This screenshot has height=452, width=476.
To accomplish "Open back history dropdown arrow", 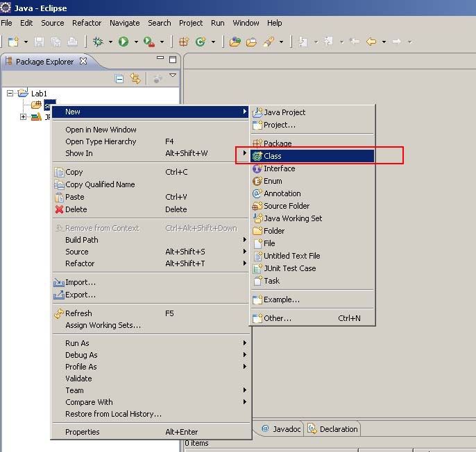I will click(x=384, y=42).
